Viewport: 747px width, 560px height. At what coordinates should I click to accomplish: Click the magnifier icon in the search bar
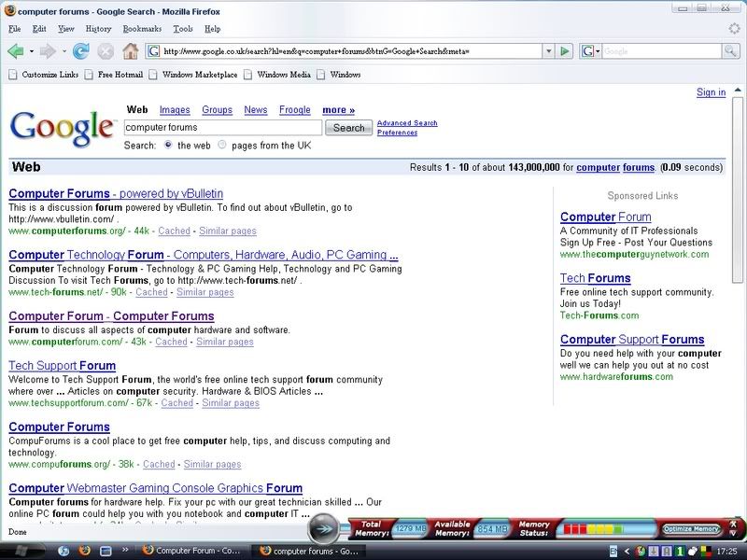[x=732, y=52]
